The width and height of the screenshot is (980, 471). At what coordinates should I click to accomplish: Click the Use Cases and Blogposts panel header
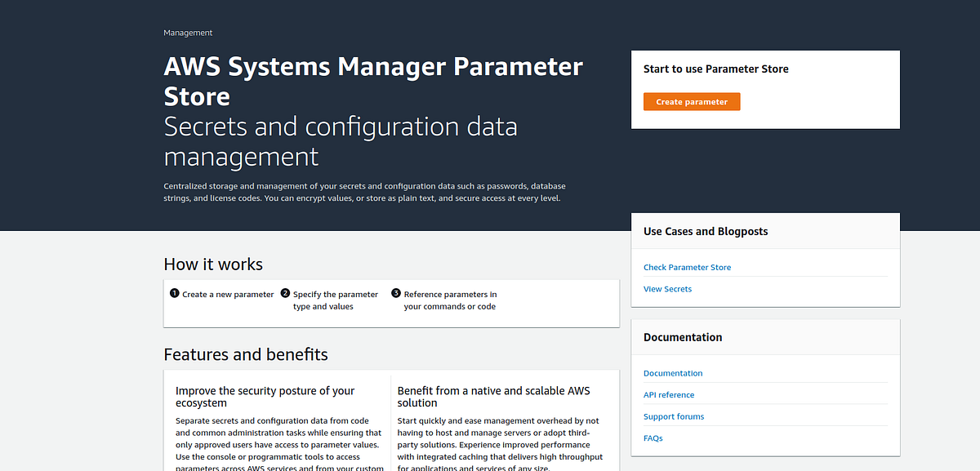click(x=705, y=231)
